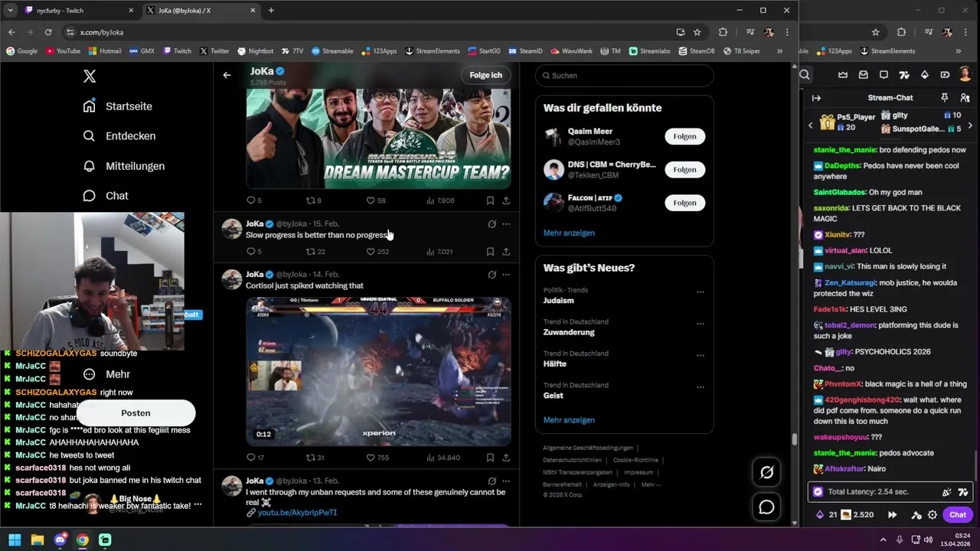Open Twitch whispers icon
This screenshot has width=980, height=551.
click(884, 75)
